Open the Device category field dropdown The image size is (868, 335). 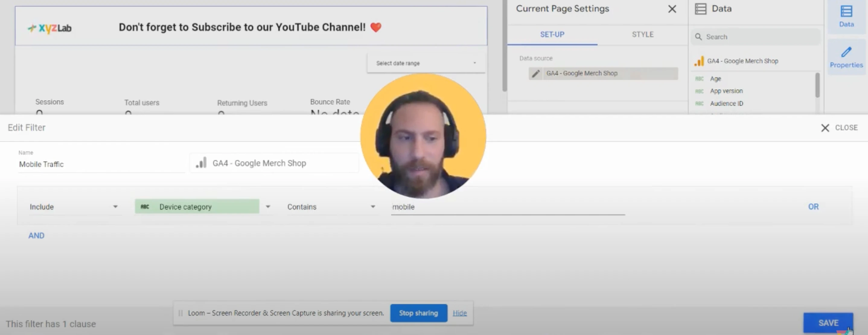(x=268, y=207)
